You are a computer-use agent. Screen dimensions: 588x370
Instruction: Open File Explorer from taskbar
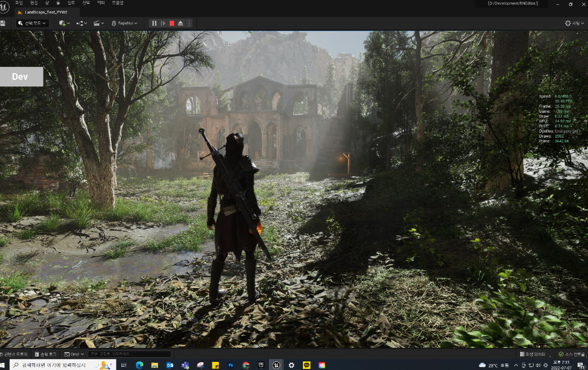tap(155, 365)
